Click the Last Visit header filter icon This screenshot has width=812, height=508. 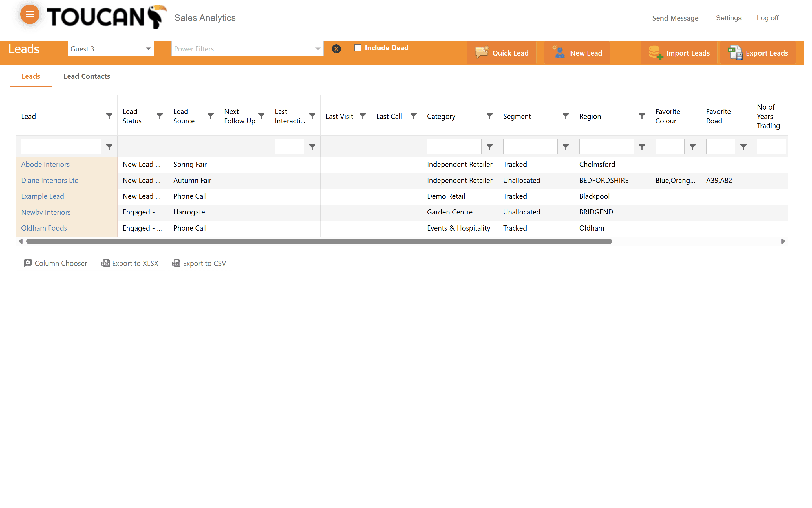pos(363,116)
